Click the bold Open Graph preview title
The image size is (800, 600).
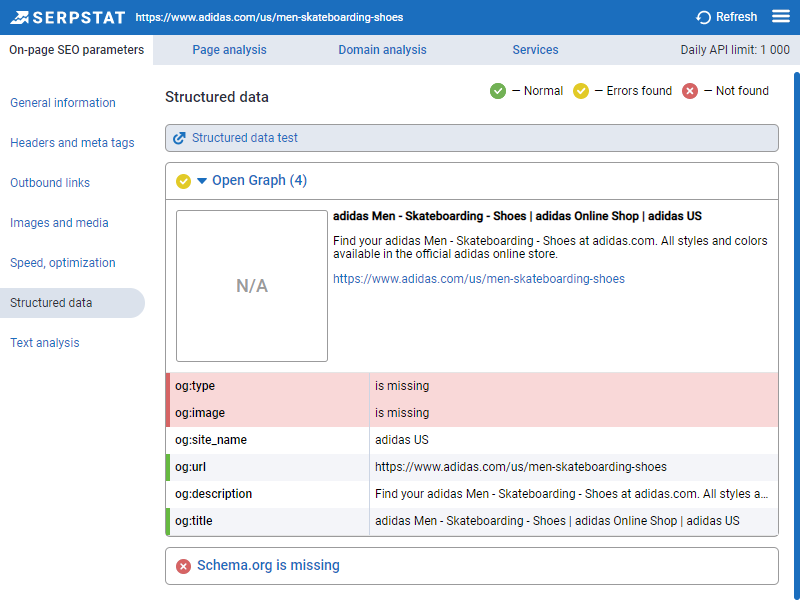pyautogui.click(x=517, y=216)
